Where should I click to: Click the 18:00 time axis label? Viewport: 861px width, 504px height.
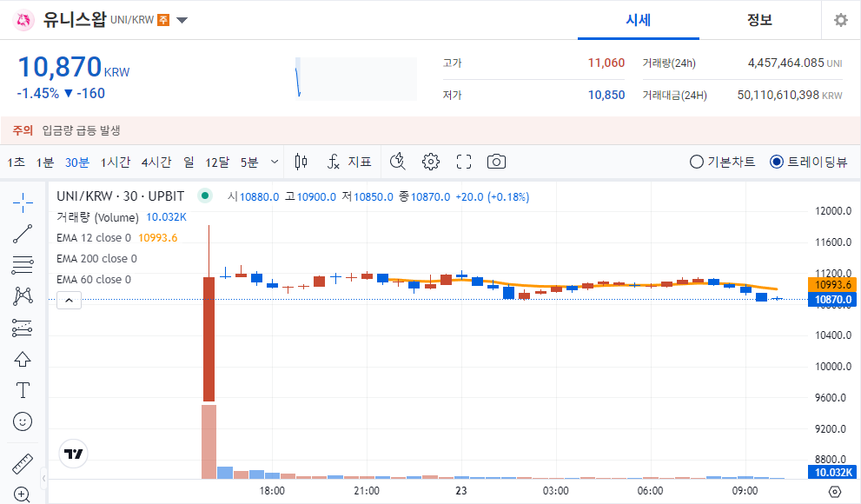tap(272, 491)
